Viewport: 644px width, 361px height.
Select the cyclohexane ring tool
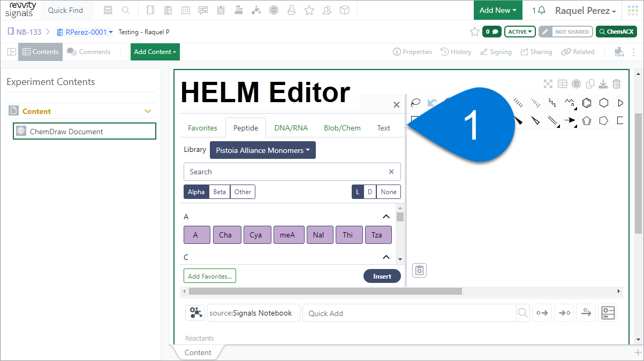click(x=604, y=103)
